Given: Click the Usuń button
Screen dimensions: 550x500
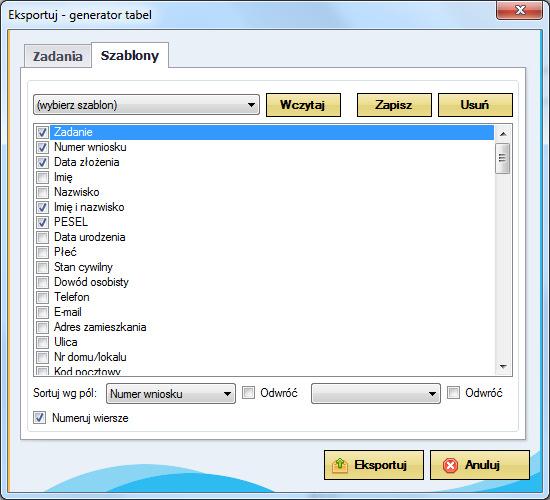Looking at the screenshot, I should point(475,105).
